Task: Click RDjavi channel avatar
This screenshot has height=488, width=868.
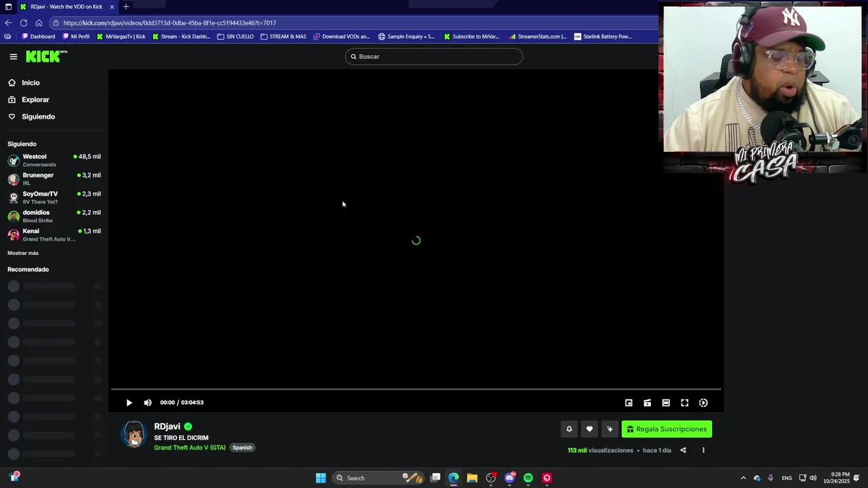Action: pyautogui.click(x=134, y=434)
